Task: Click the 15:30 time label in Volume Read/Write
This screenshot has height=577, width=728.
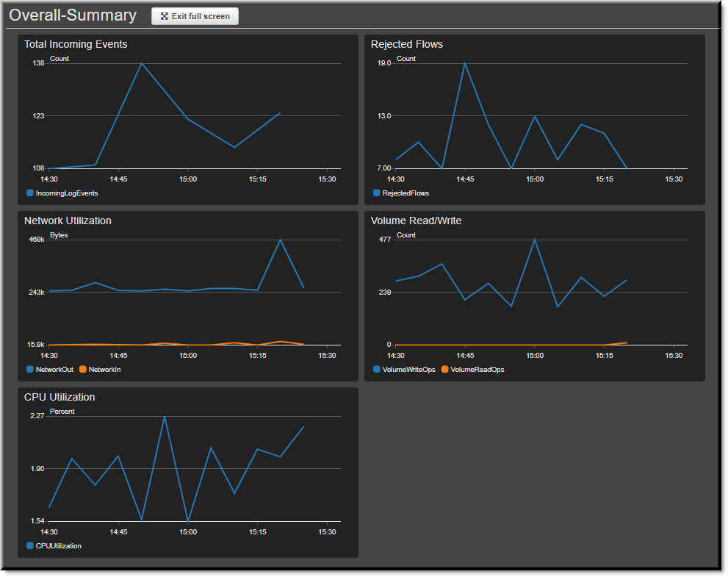Action: pyautogui.click(x=674, y=356)
